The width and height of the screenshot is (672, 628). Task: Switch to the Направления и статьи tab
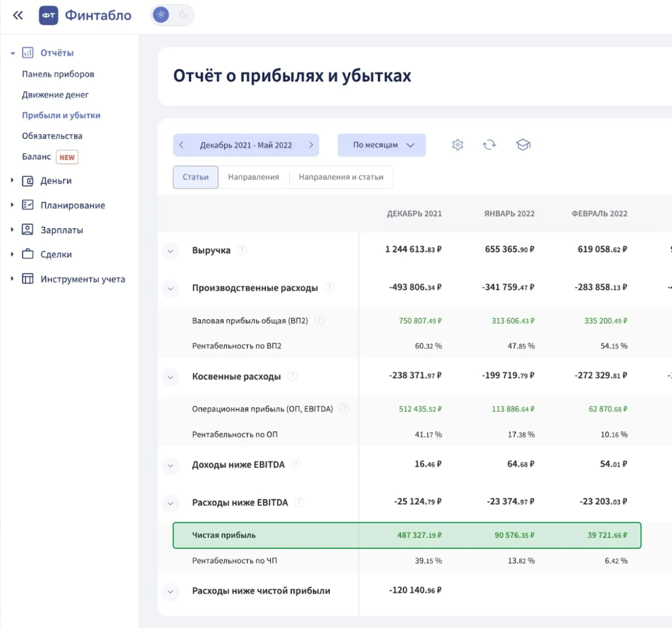coord(341,177)
